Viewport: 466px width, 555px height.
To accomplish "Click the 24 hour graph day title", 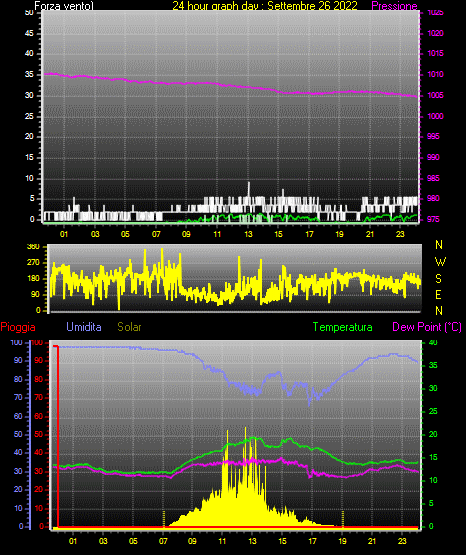I will pos(265,6).
